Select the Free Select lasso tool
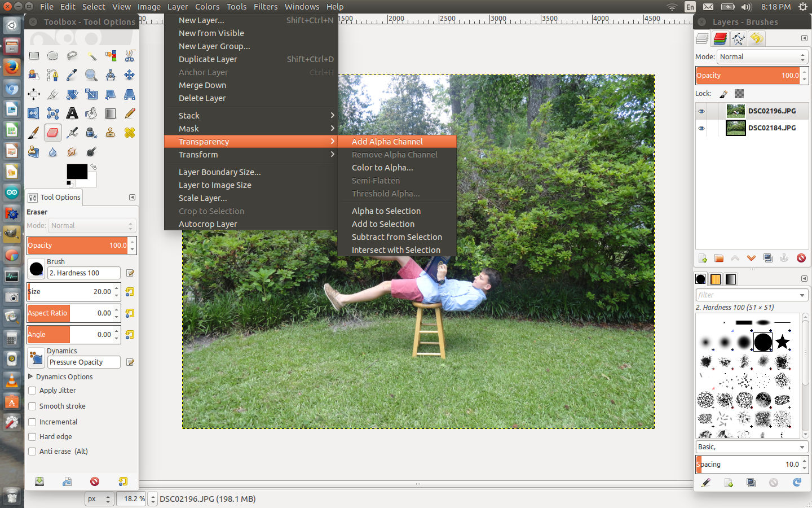This screenshot has height=508, width=812. 72,56
